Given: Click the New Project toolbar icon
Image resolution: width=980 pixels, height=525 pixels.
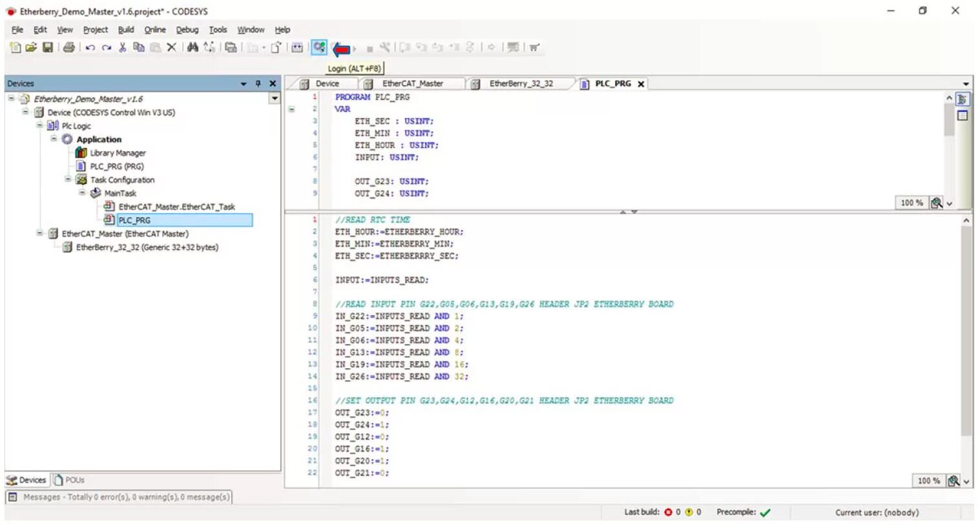Looking at the screenshot, I should (16, 47).
